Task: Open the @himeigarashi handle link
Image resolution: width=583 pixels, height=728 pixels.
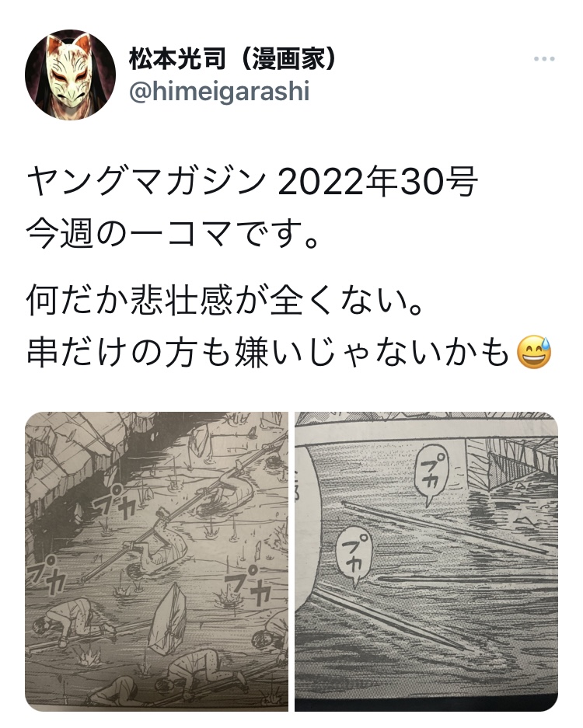Action: (218, 92)
